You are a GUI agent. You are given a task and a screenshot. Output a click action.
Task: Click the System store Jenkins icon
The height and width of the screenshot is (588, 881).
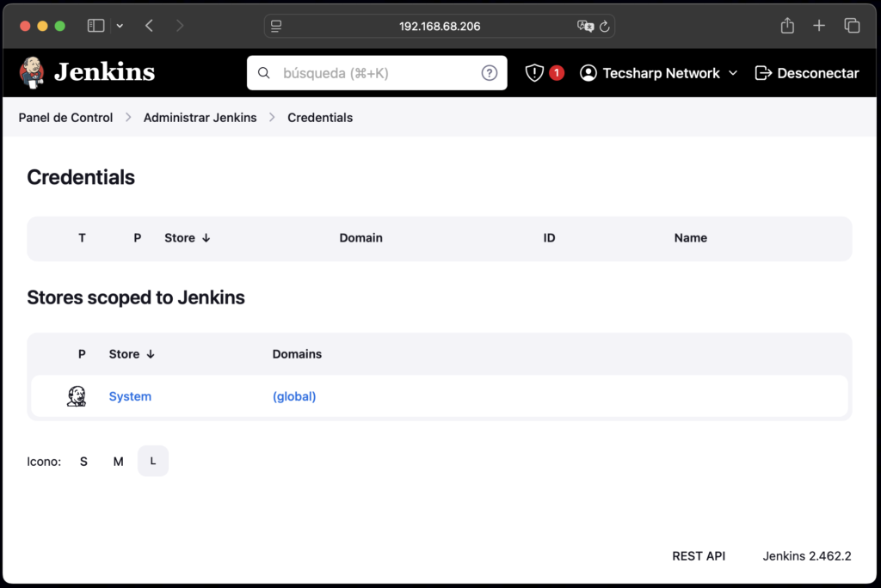point(77,396)
